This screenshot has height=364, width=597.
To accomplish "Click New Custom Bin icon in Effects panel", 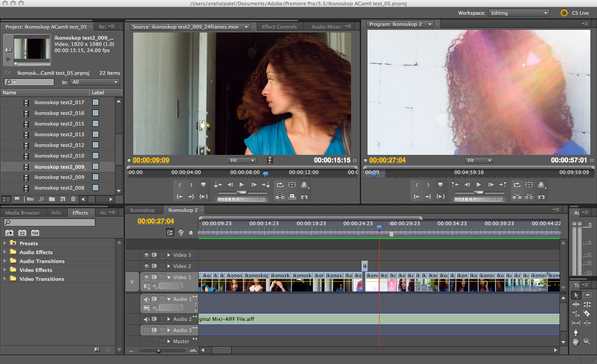I will click(x=97, y=350).
